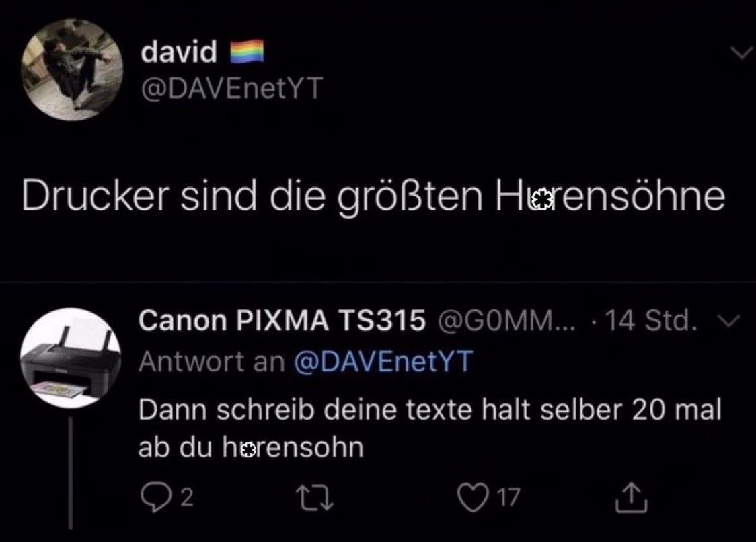Click the rainbow flag emoji beside david
The width and height of the screenshot is (756, 542).
coord(247,52)
